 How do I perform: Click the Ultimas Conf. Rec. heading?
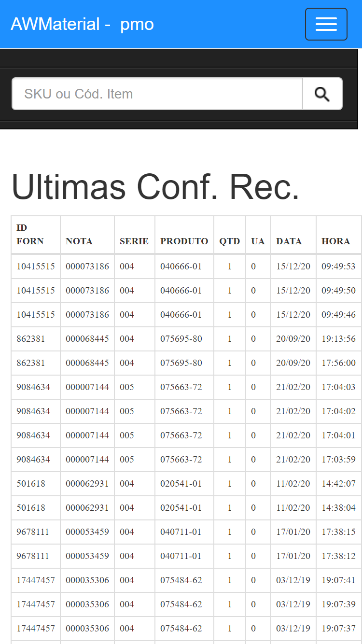pyautogui.click(x=155, y=187)
